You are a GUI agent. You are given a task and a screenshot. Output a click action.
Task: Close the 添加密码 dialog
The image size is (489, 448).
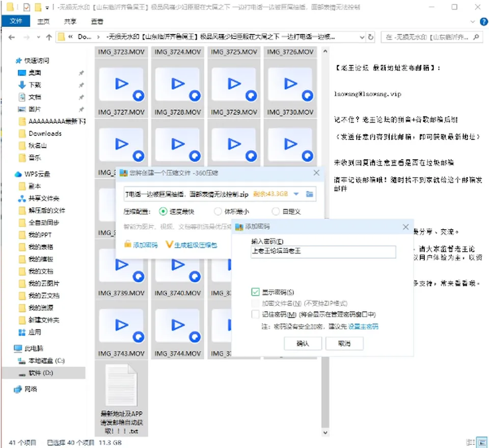[405, 227]
